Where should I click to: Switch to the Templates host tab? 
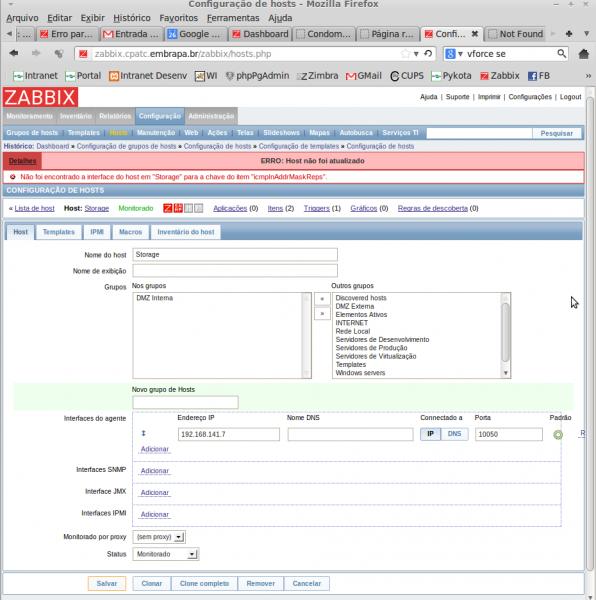click(x=59, y=232)
